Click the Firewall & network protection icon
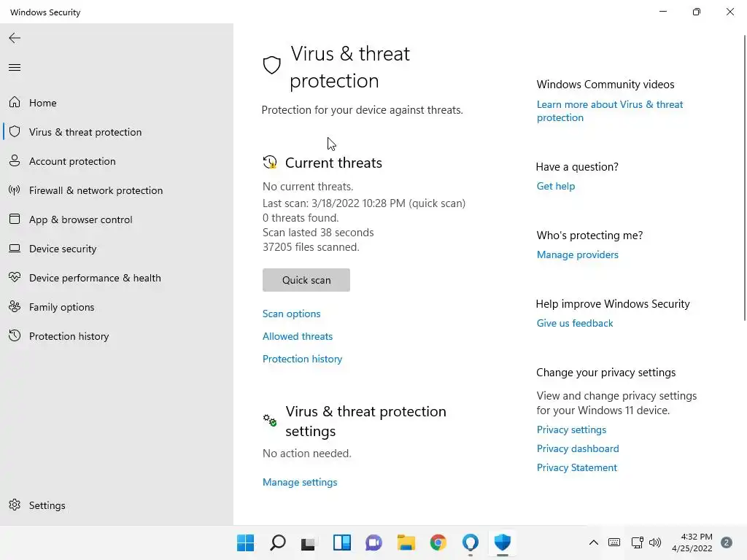 pos(15,190)
